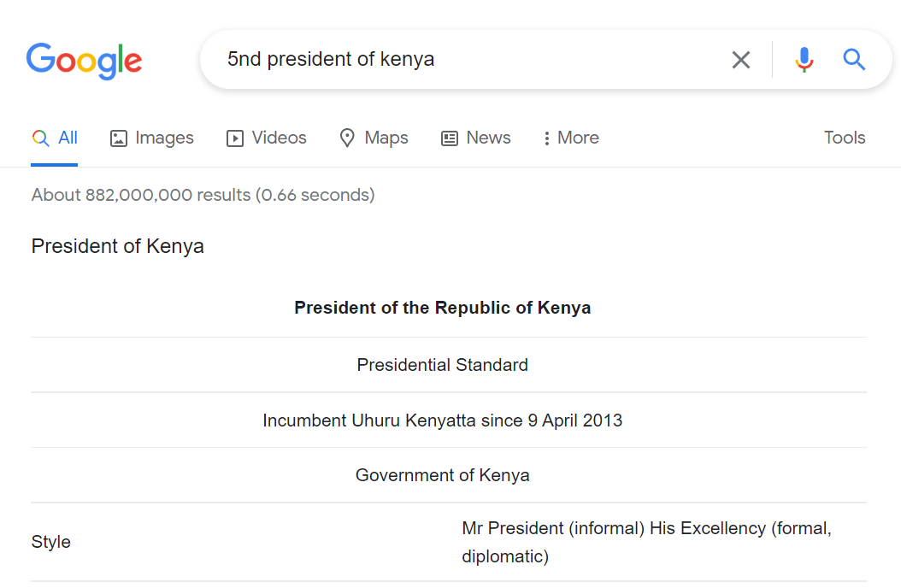Screen dimensions: 901x588
Task: Click in the search query text field
Action: click(x=462, y=60)
